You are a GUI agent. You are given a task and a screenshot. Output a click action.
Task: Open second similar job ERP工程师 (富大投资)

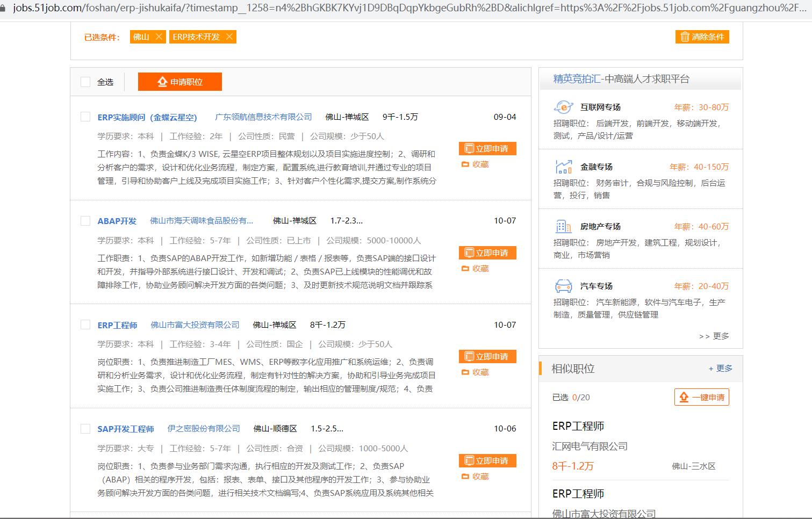coord(578,494)
